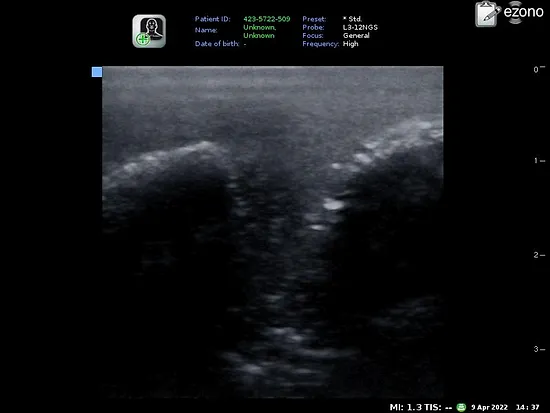Click the eZono logo

pos(523,12)
